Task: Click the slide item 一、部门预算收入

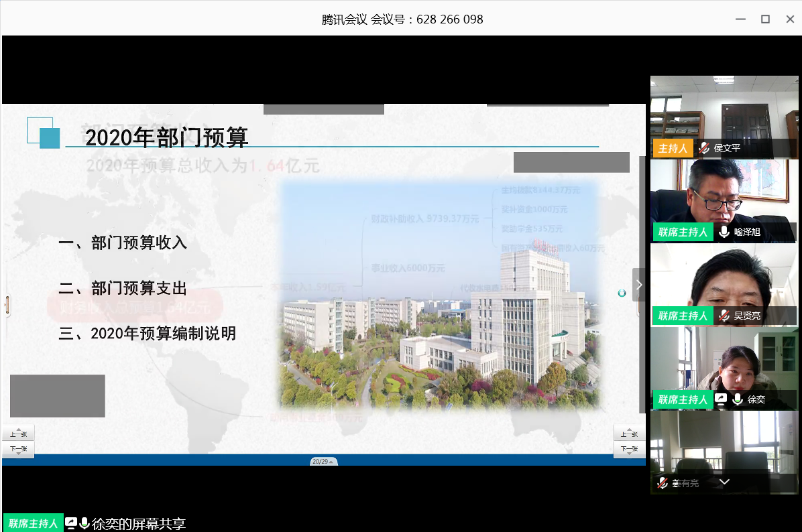Action: click(x=123, y=243)
